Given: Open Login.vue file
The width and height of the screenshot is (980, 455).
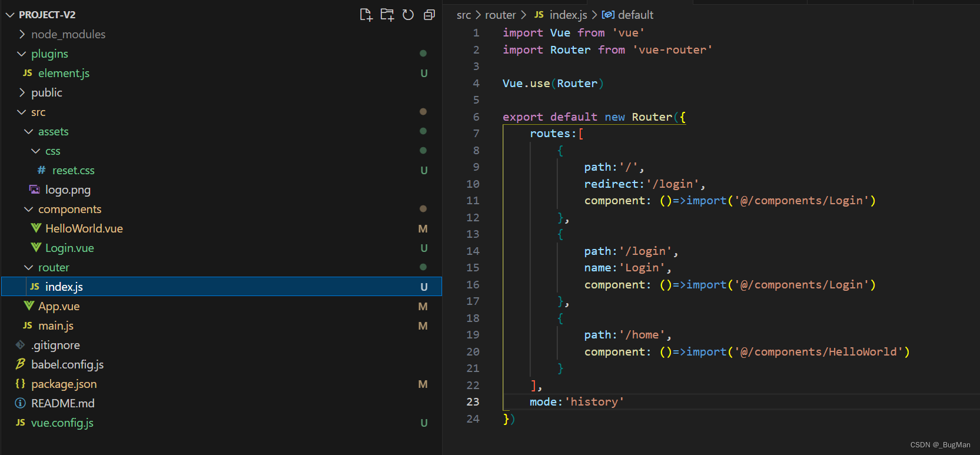Looking at the screenshot, I should [69, 248].
